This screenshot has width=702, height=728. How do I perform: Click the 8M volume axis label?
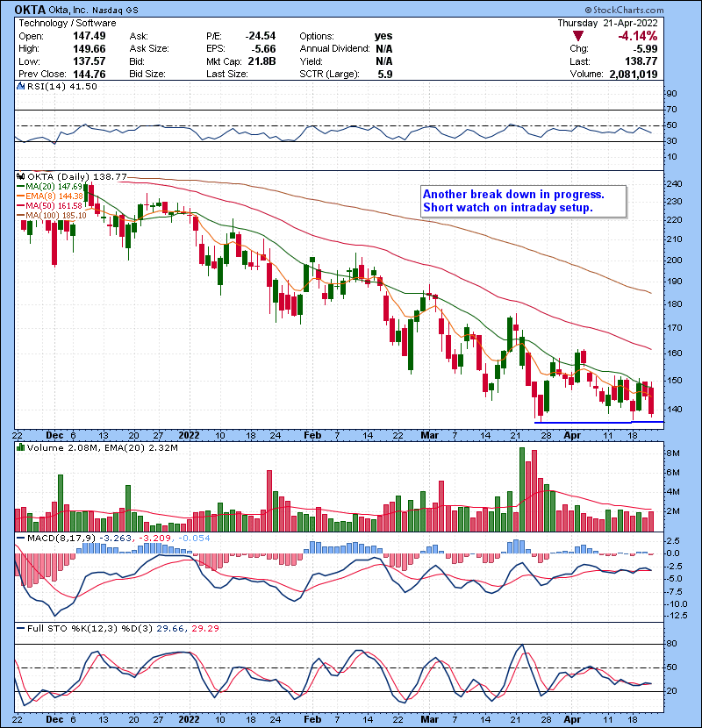tap(673, 453)
